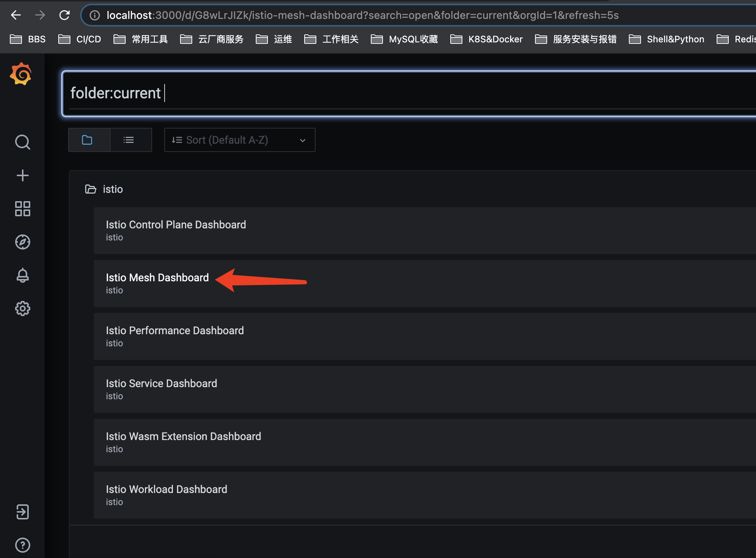Open Istio Wasm Extension Dashboard

[183, 437]
